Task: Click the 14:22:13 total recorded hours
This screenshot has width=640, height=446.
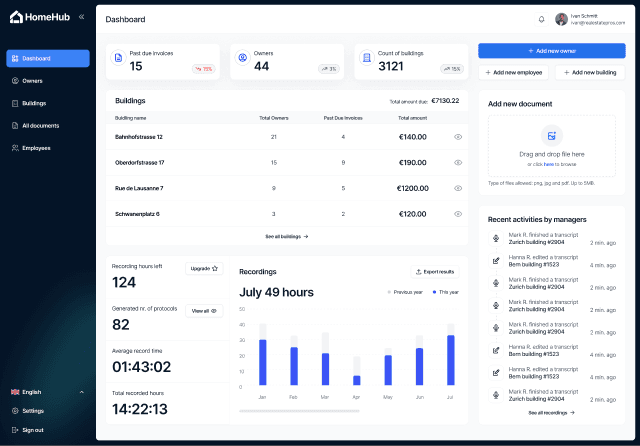Action: [x=140, y=409]
